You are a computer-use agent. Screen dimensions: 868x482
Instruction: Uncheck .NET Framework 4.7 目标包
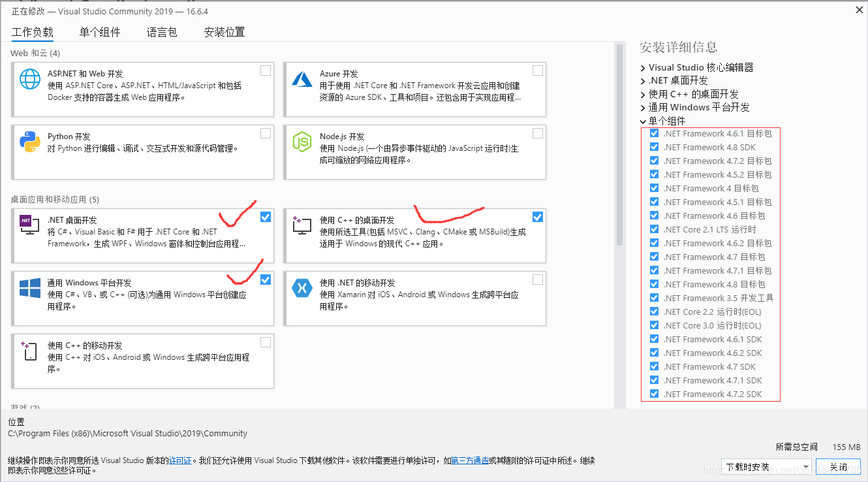654,257
